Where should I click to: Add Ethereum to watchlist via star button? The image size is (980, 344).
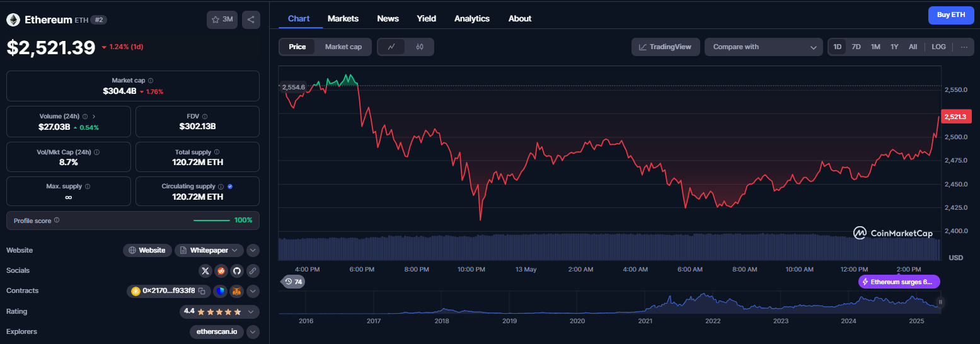(222, 20)
